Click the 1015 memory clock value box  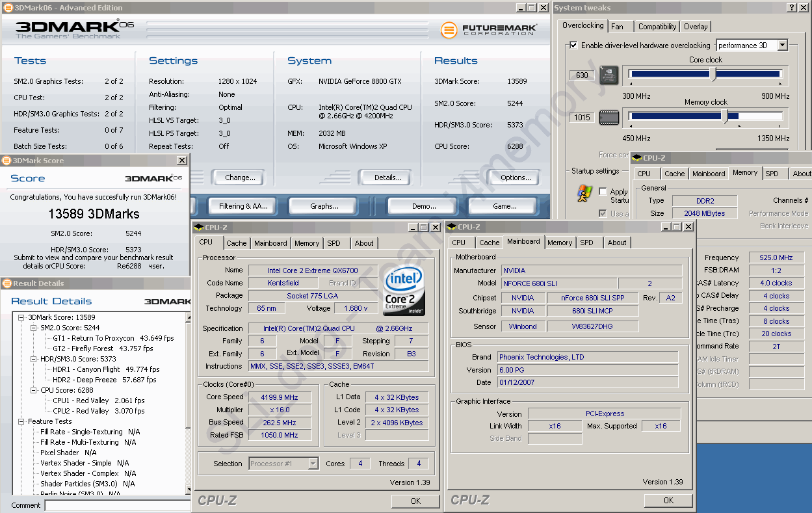[582, 118]
